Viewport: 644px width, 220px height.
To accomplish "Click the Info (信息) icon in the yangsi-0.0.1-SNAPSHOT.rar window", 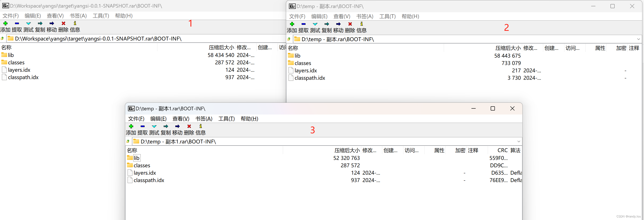I will [x=75, y=23].
